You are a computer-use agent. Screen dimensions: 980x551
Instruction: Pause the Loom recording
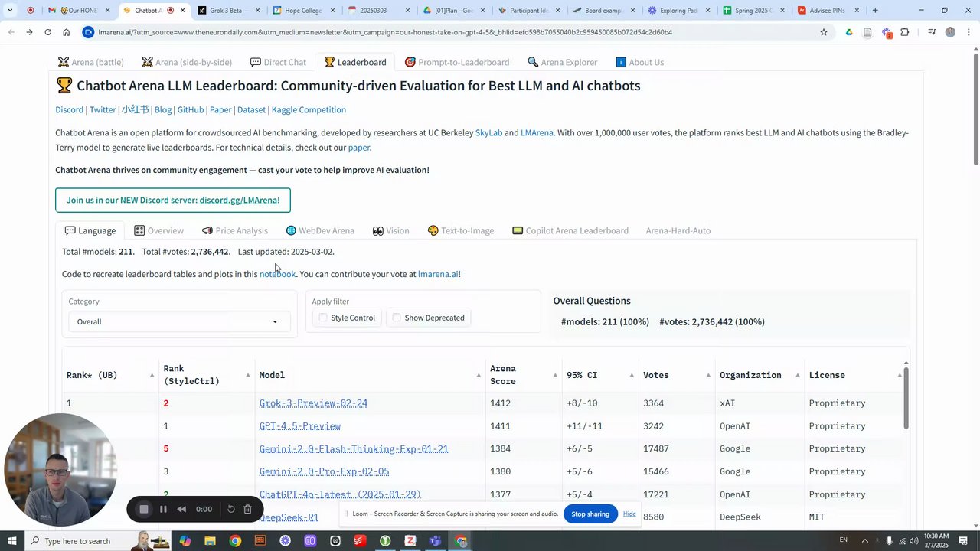[x=163, y=509]
